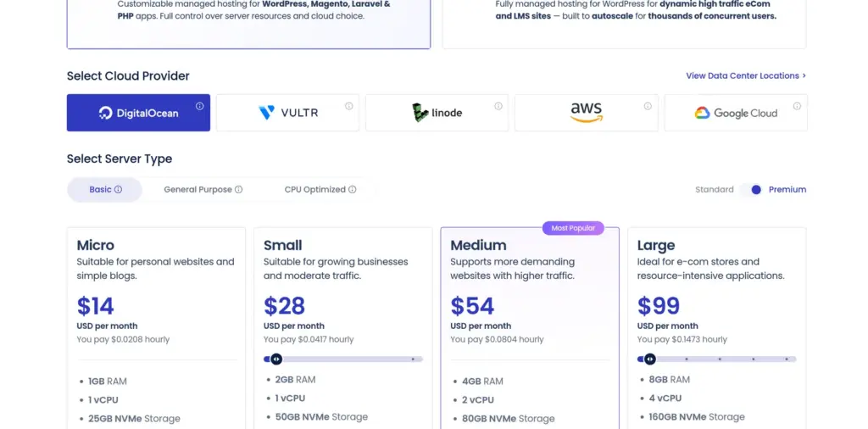This screenshot has width=868, height=429.
Task: Open the info icon on AWS card
Action: pyautogui.click(x=648, y=106)
